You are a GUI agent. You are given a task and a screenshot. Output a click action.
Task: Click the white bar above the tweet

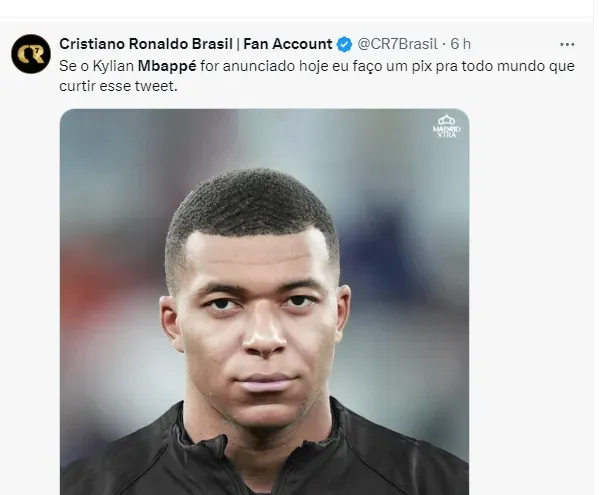(296, 8)
